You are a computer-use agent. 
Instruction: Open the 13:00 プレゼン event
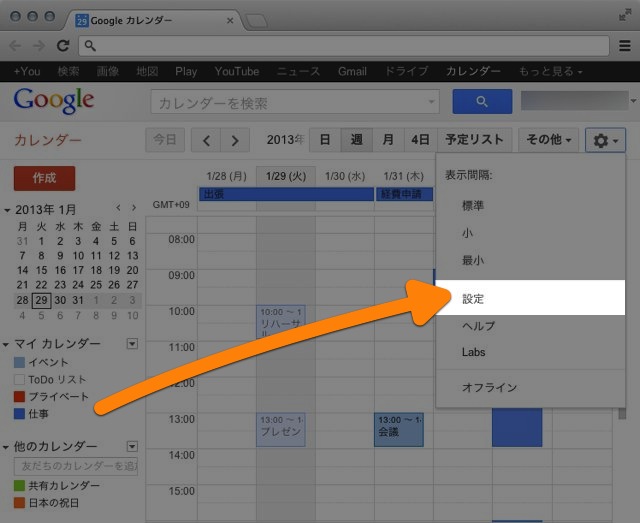[x=281, y=430]
